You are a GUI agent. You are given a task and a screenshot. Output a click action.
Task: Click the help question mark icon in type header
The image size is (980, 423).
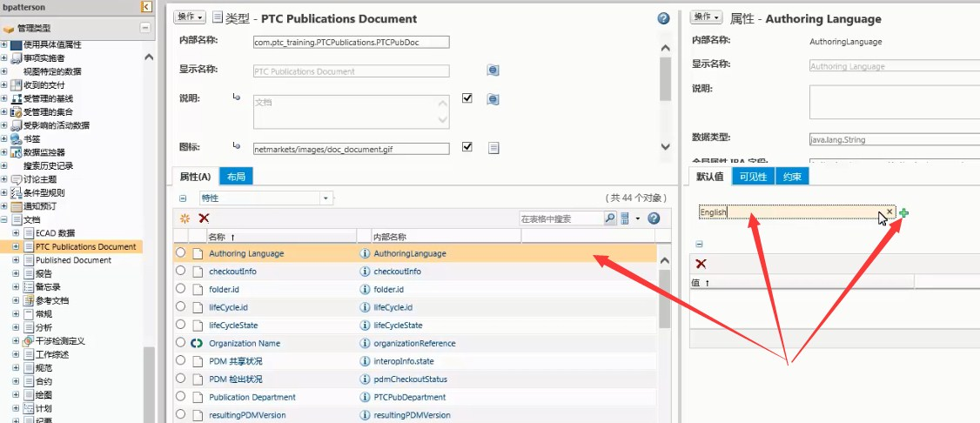point(664,19)
